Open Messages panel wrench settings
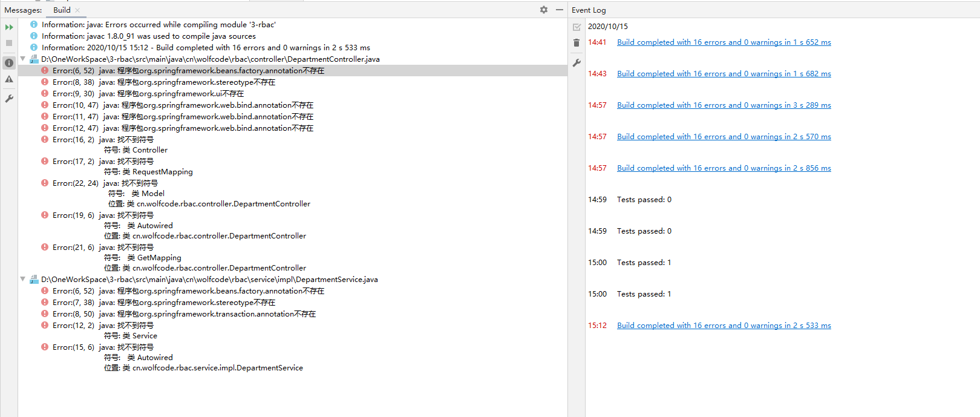The width and height of the screenshot is (980, 417). (9, 99)
